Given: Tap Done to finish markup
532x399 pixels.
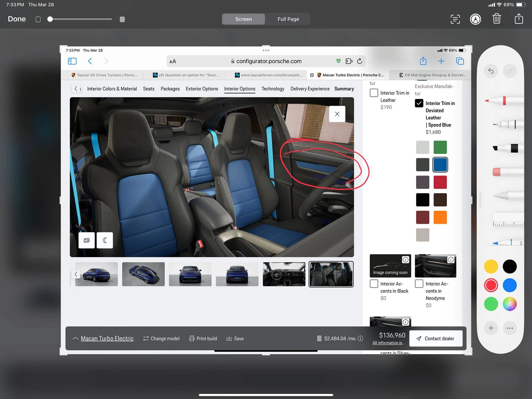Looking at the screenshot, I should 17,19.
